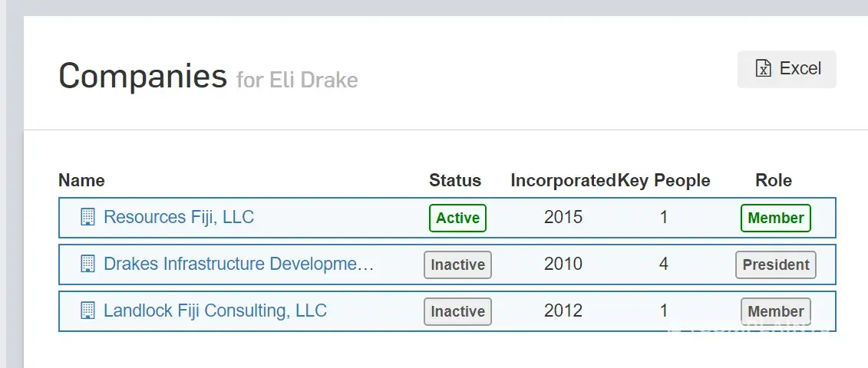Click the Incorporated column header

pyautogui.click(x=563, y=181)
